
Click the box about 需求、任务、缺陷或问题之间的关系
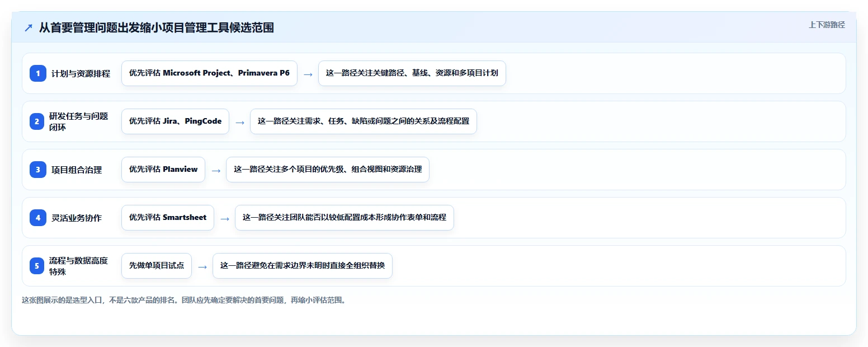click(x=364, y=121)
